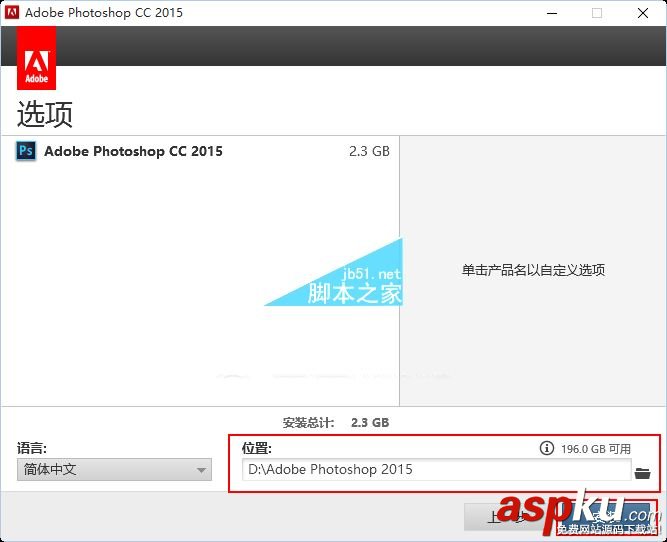Click the info icon next to 196.0 GB
This screenshot has width=667, height=542.
tap(547, 448)
